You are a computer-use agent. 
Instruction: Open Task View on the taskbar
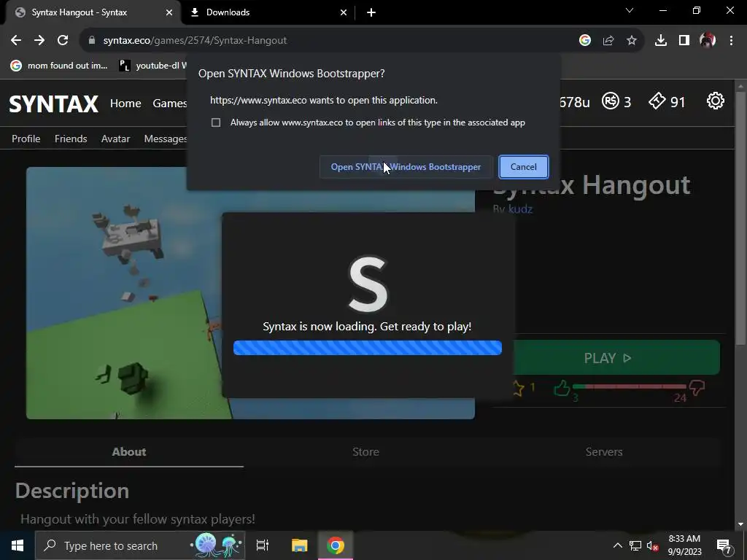[x=263, y=545]
